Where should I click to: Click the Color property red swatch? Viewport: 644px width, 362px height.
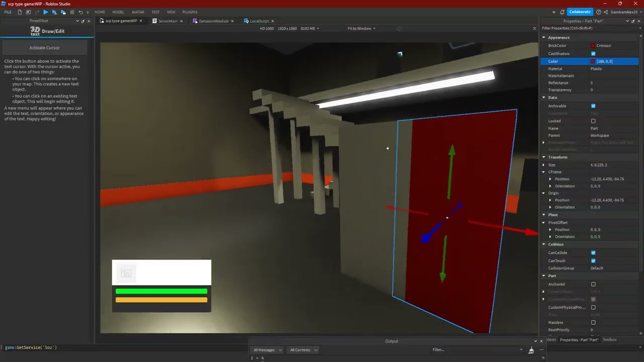(x=593, y=61)
